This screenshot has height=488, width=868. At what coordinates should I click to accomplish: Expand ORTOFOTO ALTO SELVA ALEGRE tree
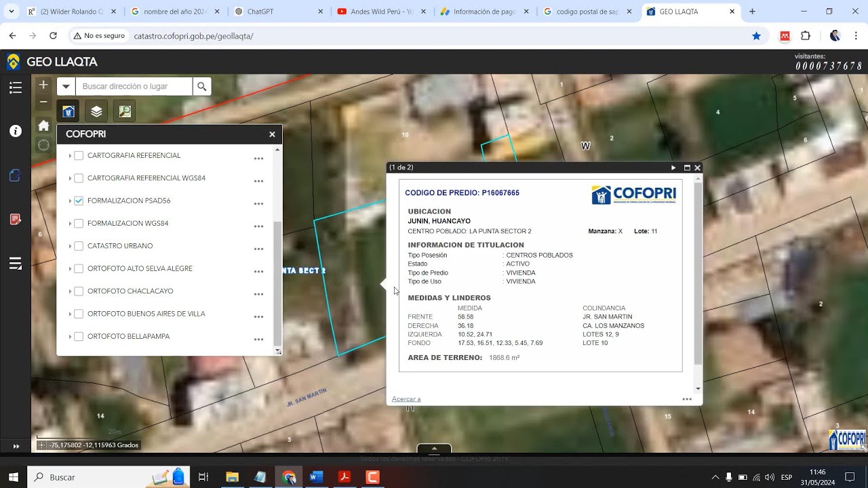pyautogui.click(x=70, y=268)
